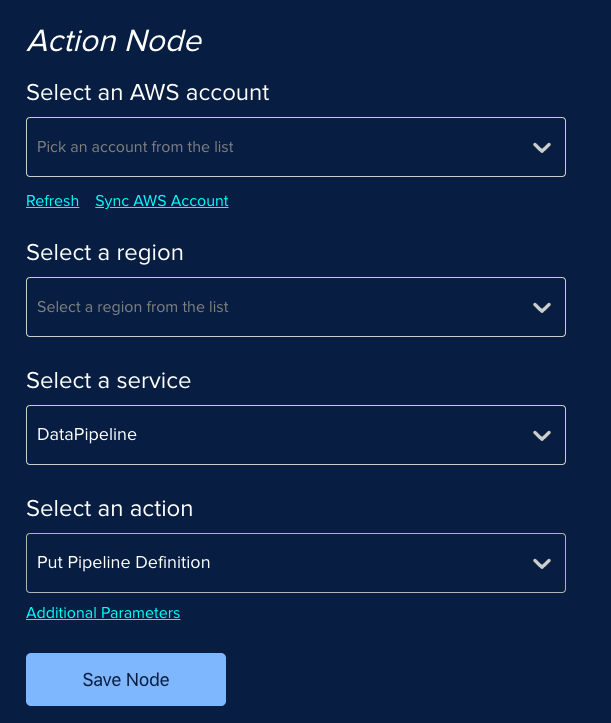Click the Action Node panel title
611x723 pixels.
coord(115,41)
